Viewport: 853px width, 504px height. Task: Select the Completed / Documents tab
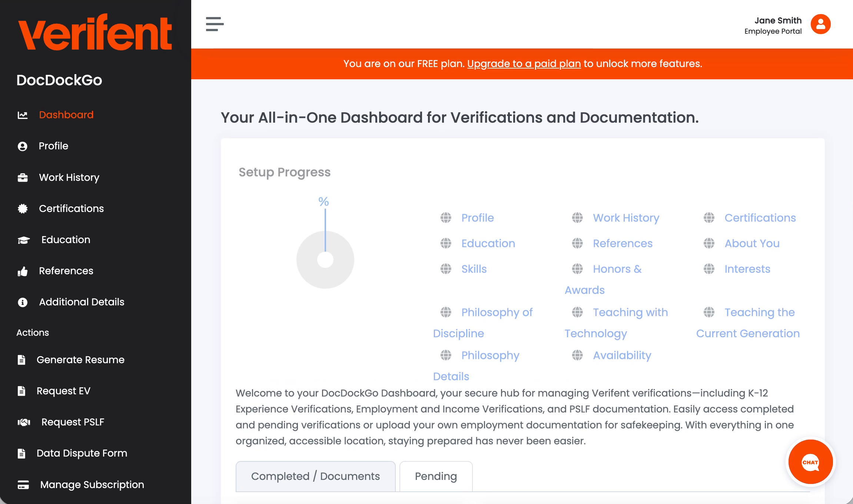coord(315,476)
